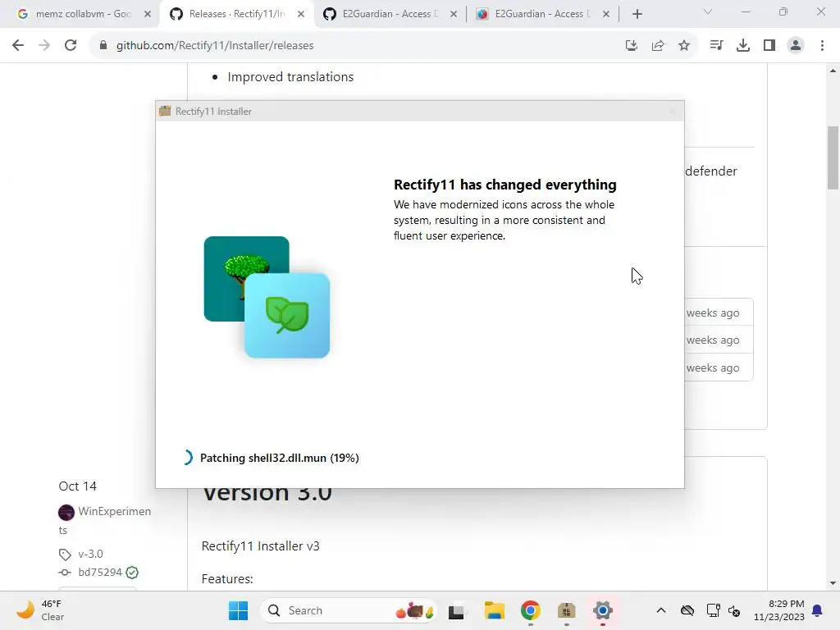Open Chrome downloads icon

(x=743, y=46)
